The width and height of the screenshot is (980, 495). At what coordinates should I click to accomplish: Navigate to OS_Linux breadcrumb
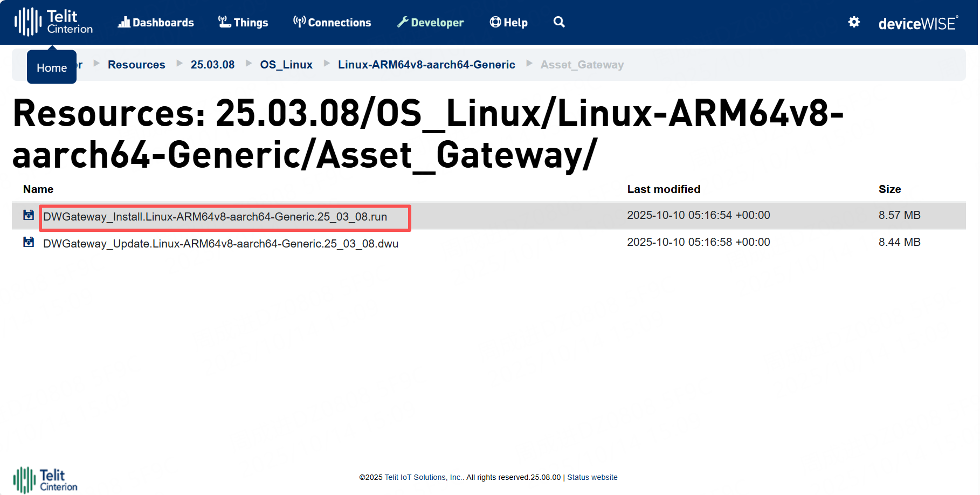[286, 65]
